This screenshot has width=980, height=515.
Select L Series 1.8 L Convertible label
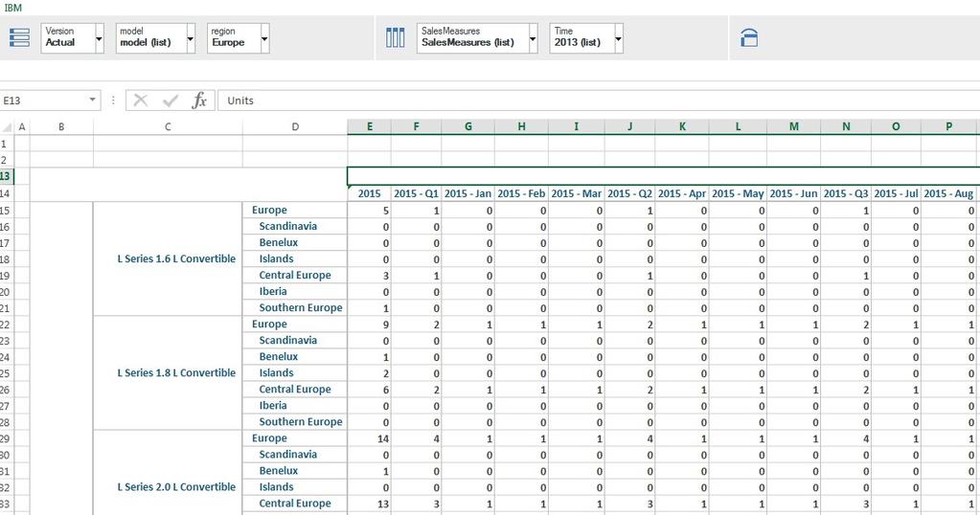click(176, 372)
